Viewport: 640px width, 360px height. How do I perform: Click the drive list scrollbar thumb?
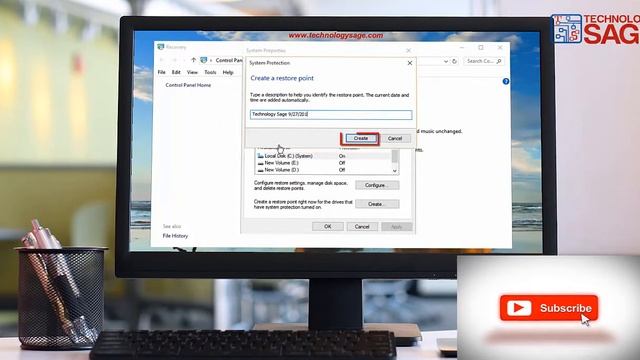pos(395,156)
